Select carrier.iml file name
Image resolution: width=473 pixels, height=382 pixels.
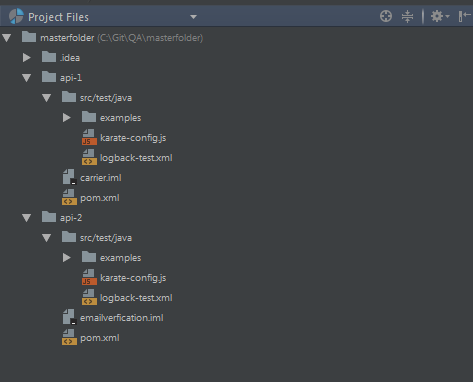click(x=101, y=178)
